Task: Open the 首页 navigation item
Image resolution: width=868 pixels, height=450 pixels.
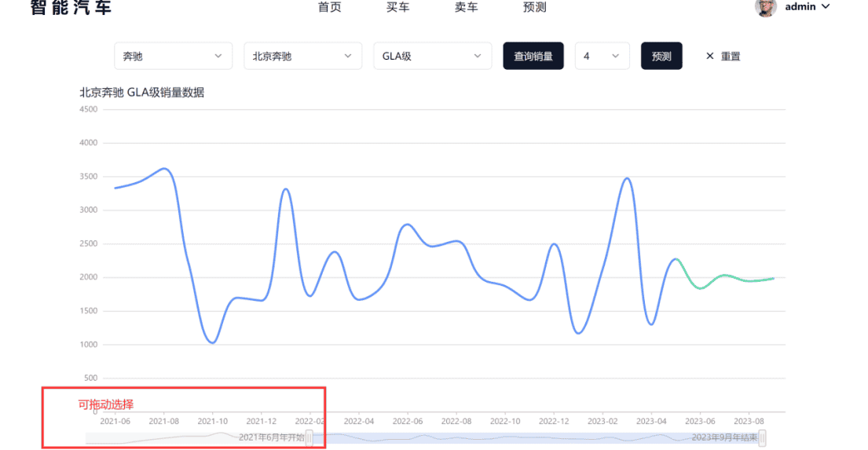Action: (x=329, y=6)
